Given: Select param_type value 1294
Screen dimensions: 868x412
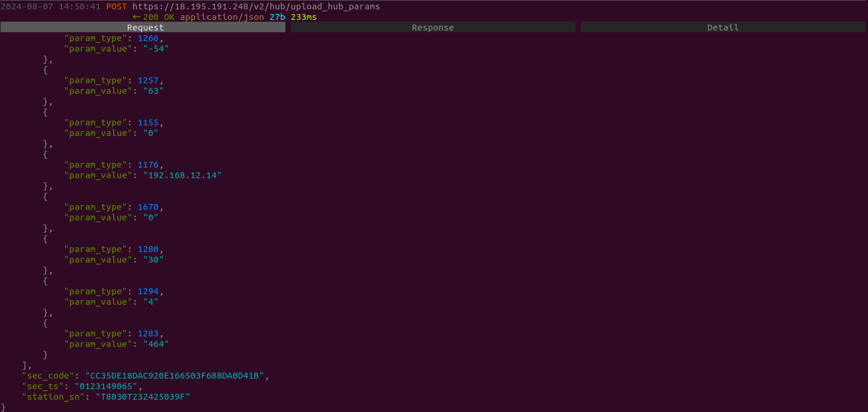Looking at the screenshot, I should point(148,291).
